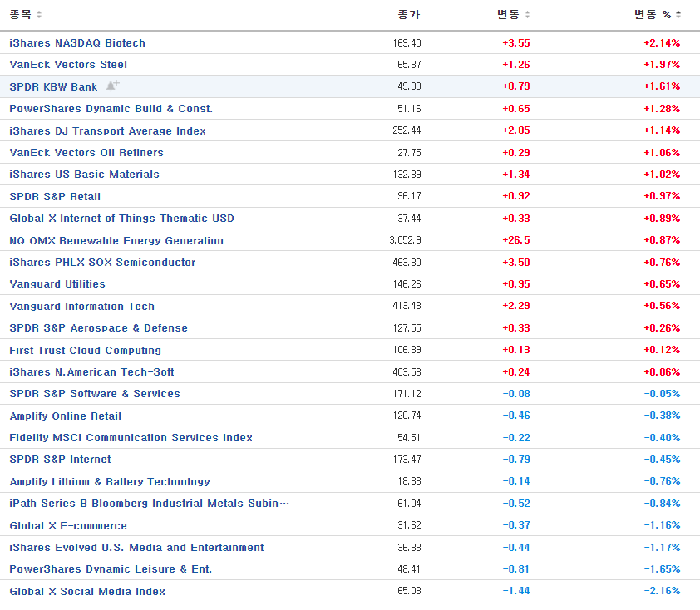Click change value +3.55

pos(516,43)
